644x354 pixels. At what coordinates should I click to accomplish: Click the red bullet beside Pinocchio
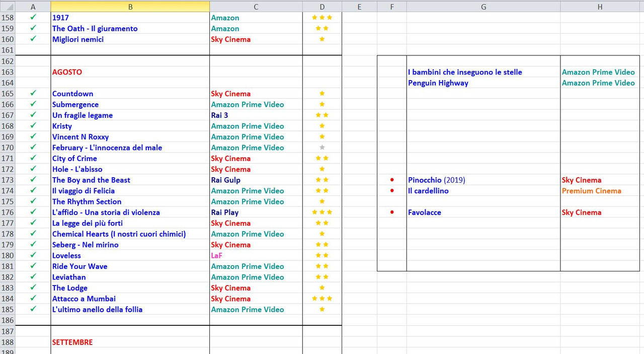pyautogui.click(x=392, y=180)
